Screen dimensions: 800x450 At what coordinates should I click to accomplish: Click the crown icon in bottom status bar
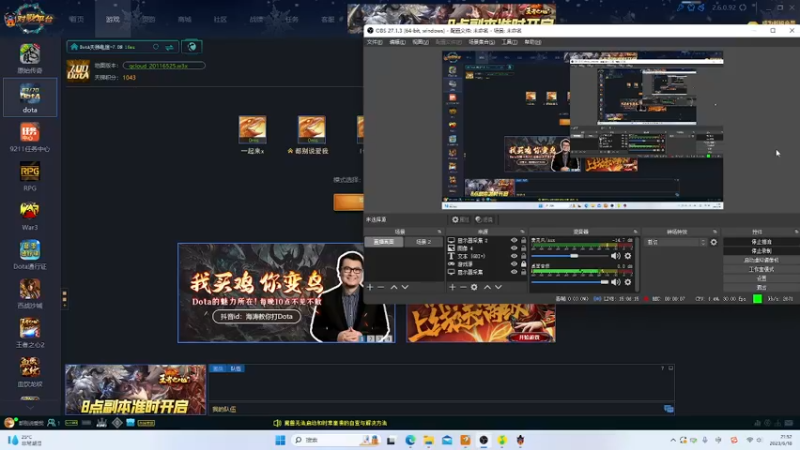pos(102,423)
